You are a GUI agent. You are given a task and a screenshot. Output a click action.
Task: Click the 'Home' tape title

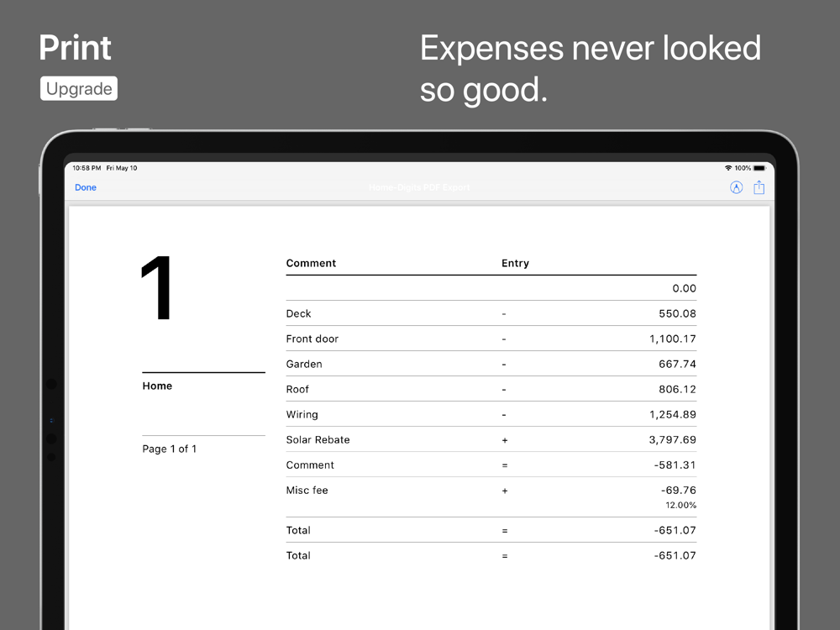(157, 386)
